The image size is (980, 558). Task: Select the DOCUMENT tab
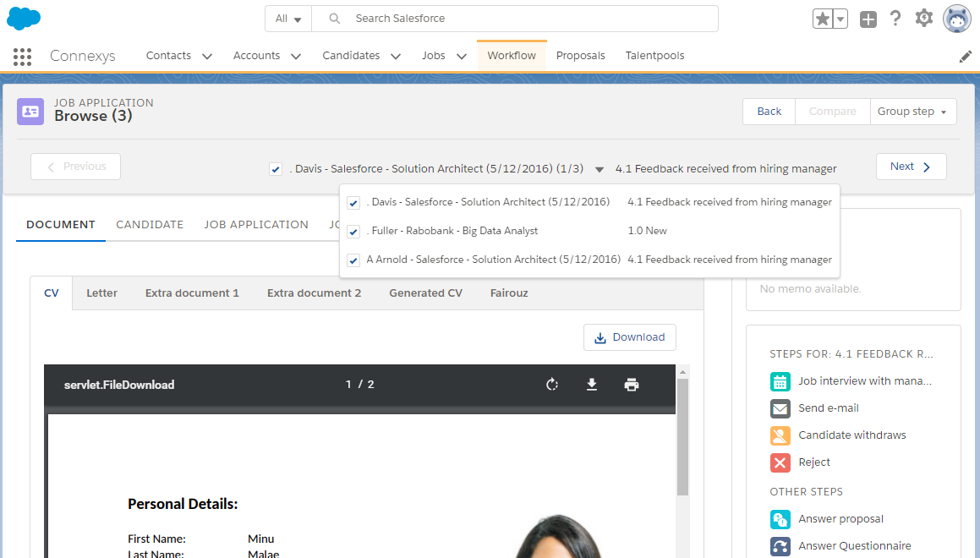tap(61, 224)
